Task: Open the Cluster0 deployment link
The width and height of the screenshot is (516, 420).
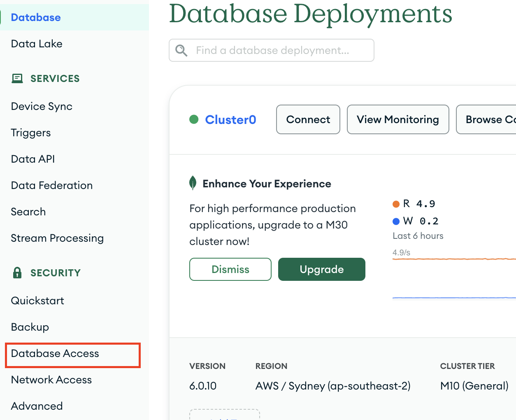Action: 230,119
